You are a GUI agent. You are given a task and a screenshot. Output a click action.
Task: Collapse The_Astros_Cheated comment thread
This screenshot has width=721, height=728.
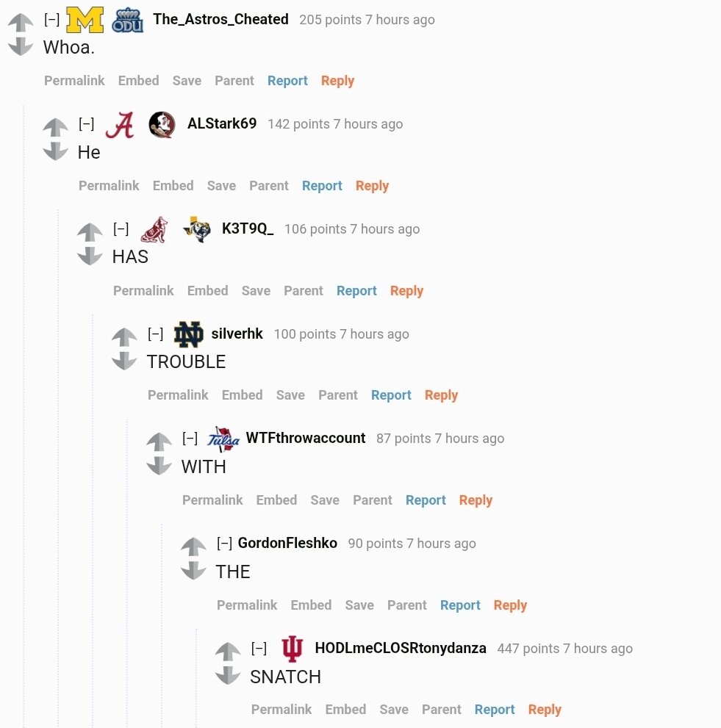tap(52, 20)
